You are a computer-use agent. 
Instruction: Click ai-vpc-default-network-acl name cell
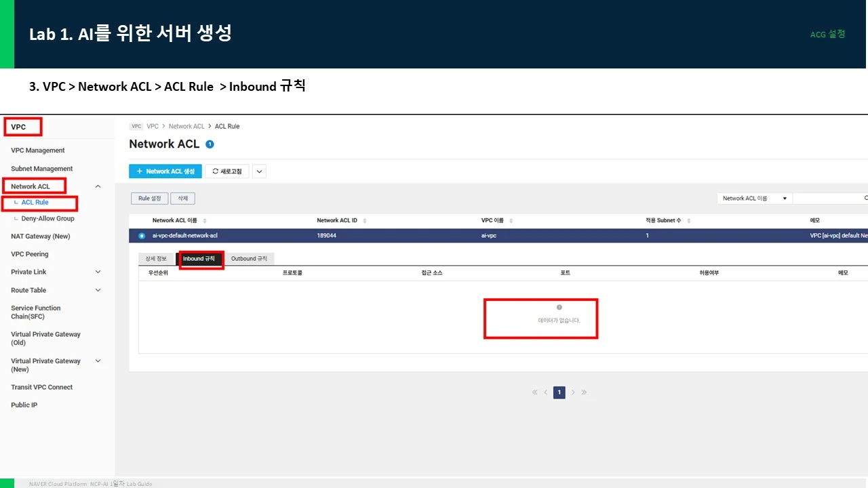pyautogui.click(x=185, y=236)
